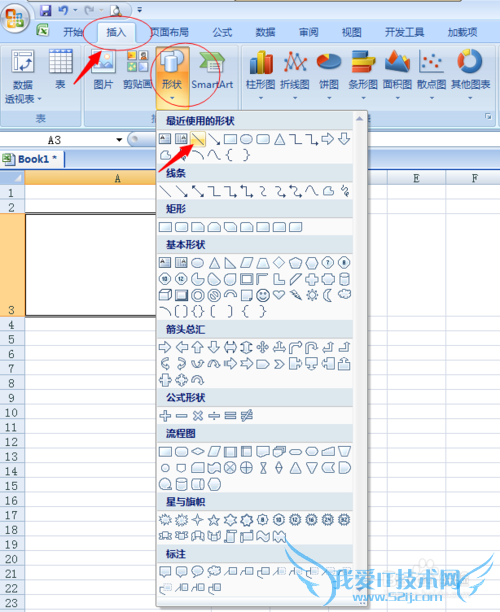
Task: Open the 数据 (Data) tab
Action: pos(265,32)
